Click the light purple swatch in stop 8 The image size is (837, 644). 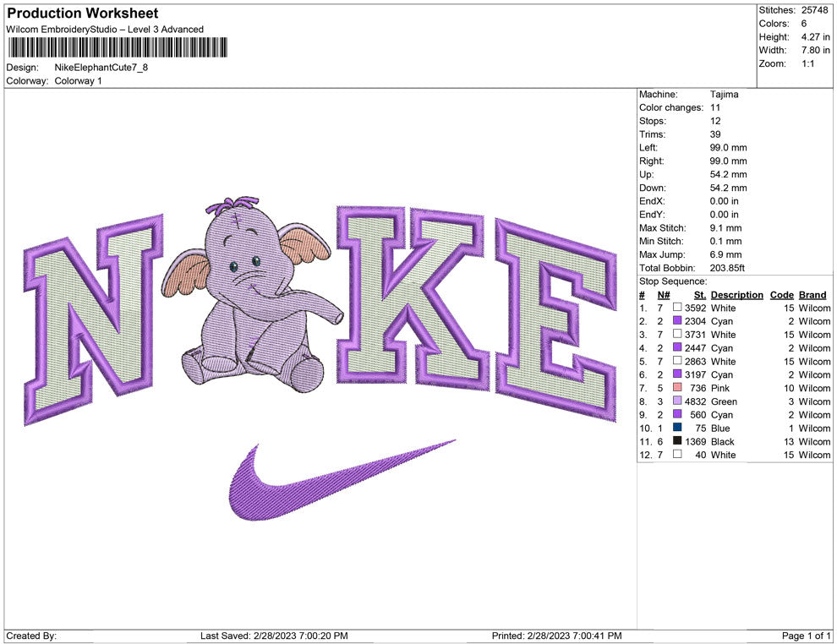[x=677, y=401]
